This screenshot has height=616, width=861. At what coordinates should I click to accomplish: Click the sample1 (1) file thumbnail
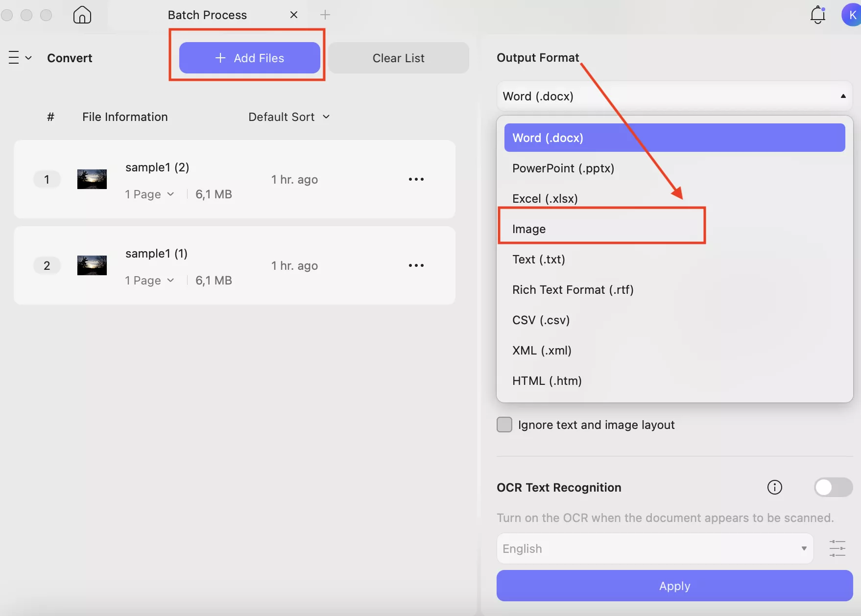[92, 265]
